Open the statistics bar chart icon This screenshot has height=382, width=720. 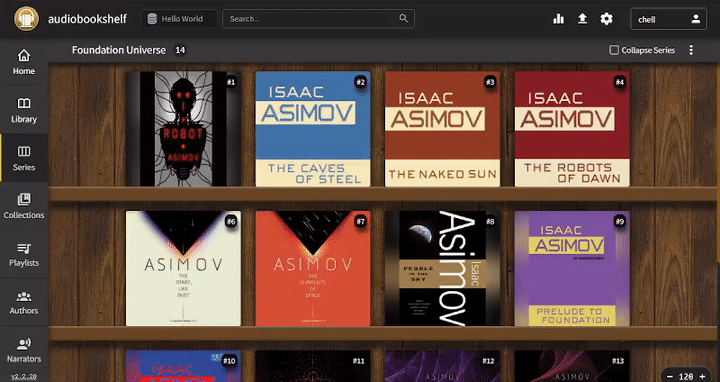pyautogui.click(x=558, y=19)
